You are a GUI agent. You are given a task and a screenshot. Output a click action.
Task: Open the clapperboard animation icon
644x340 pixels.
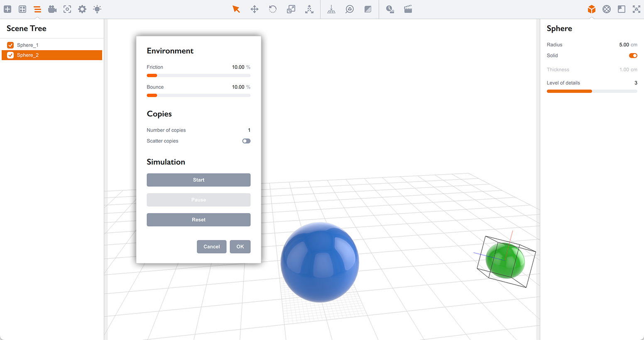tap(408, 9)
